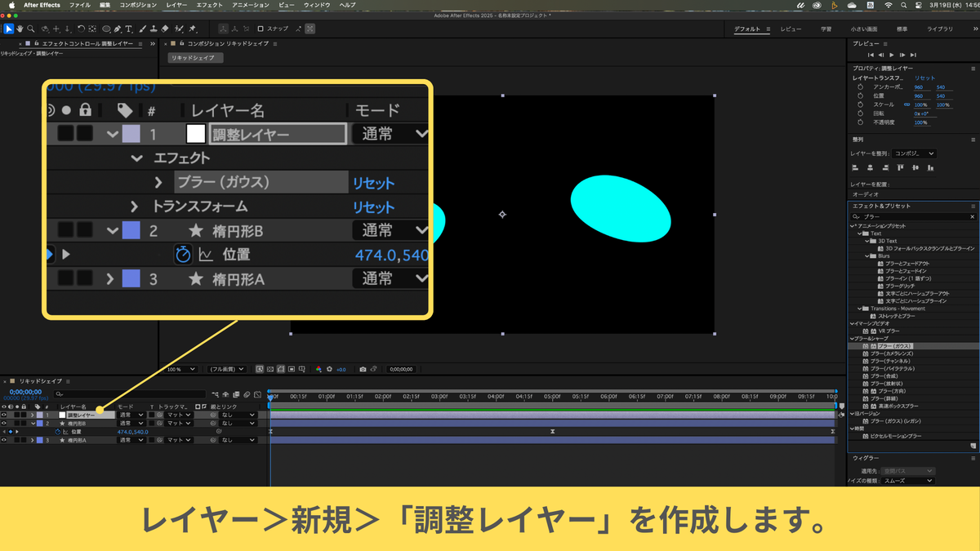
Task: Select the Puppet Pin tool
Action: tap(193, 29)
